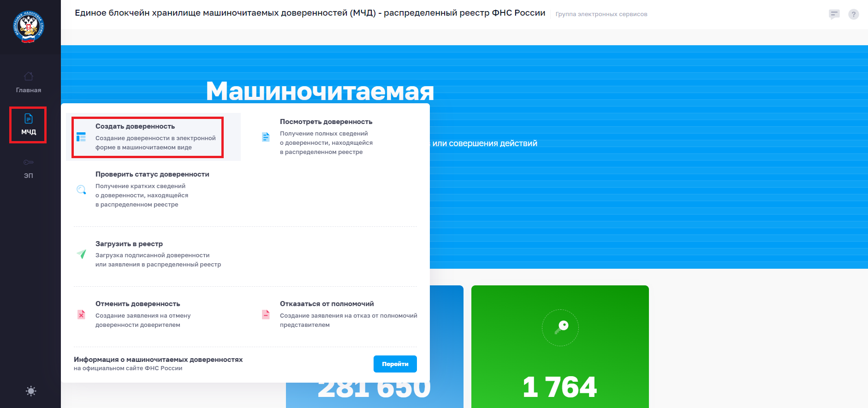Open Отказаться от полномочий option

[x=327, y=304]
